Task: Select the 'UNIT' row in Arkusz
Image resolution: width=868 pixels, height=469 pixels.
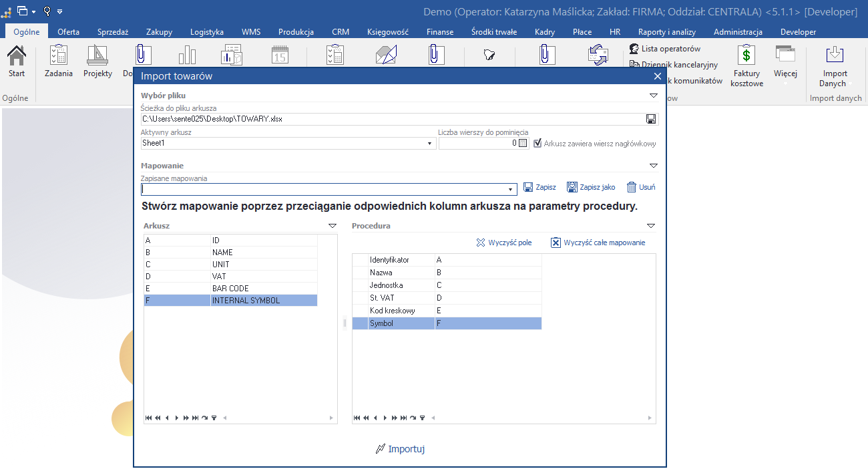Action: click(x=231, y=265)
